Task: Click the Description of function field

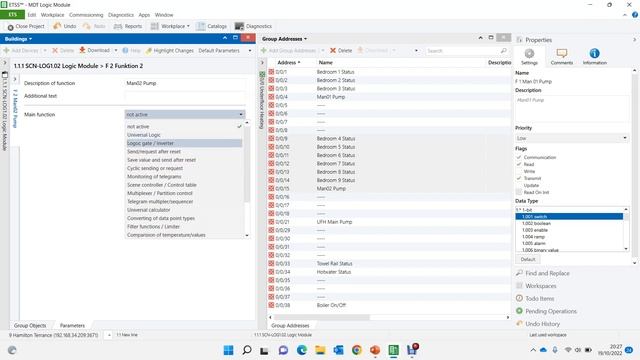Action: [184, 83]
